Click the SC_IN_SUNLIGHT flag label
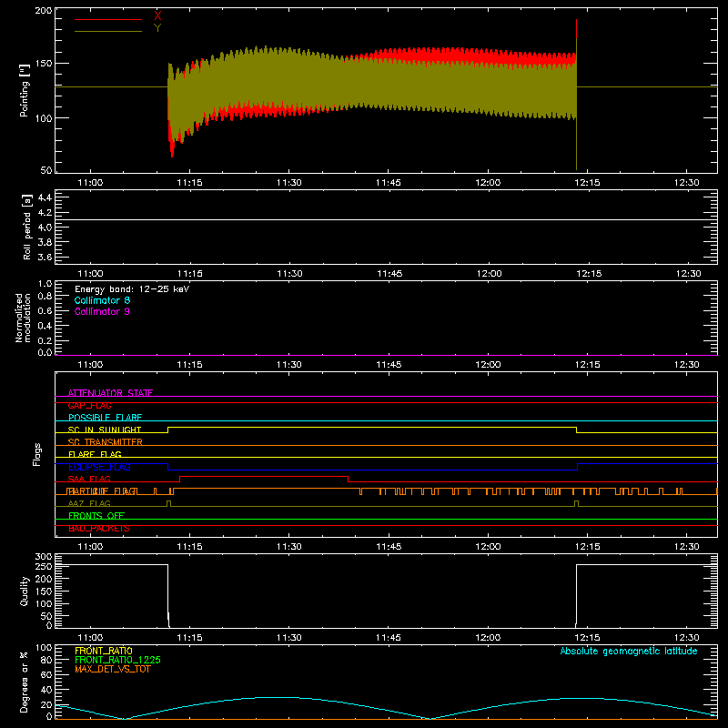Viewport: 728px width, 728px height. [x=105, y=430]
